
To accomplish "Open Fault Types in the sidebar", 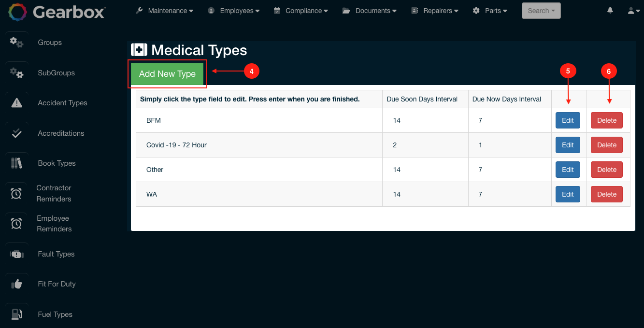I will (x=56, y=254).
